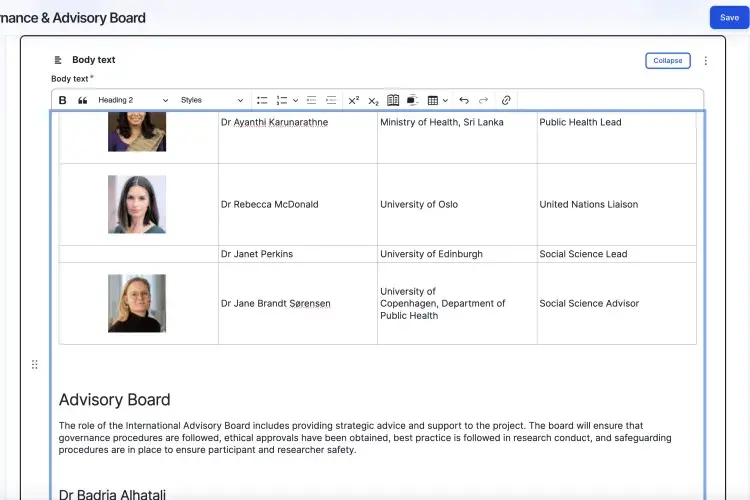Grab the paragraph drag handle
This screenshot has height=500, width=750.
tap(35, 365)
